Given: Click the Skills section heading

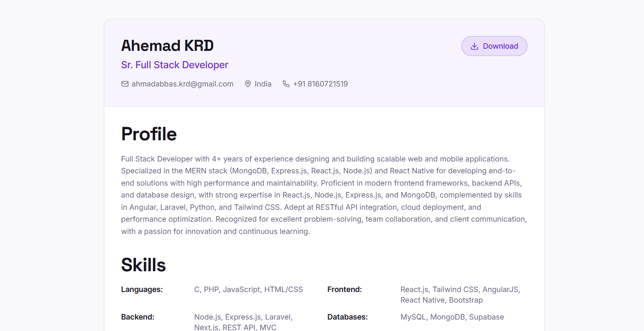Looking at the screenshot, I should click(143, 265).
